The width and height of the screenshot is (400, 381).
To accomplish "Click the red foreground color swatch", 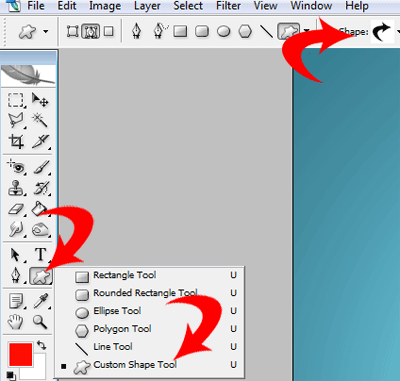I will point(21,354).
